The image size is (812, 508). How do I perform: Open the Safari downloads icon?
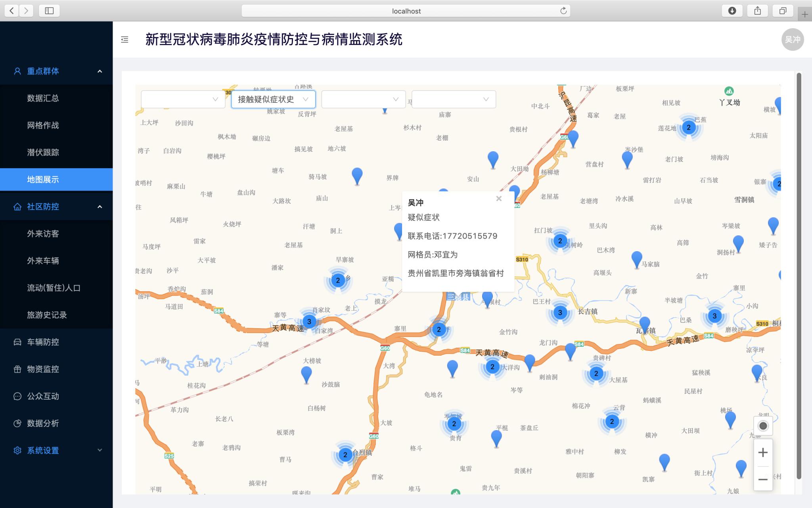click(732, 11)
